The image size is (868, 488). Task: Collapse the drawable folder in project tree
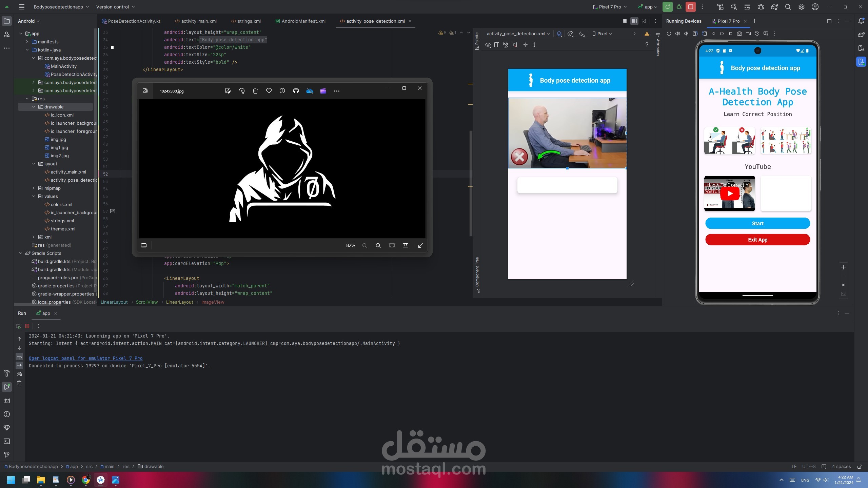pyautogui.click(x=34, y=107)
